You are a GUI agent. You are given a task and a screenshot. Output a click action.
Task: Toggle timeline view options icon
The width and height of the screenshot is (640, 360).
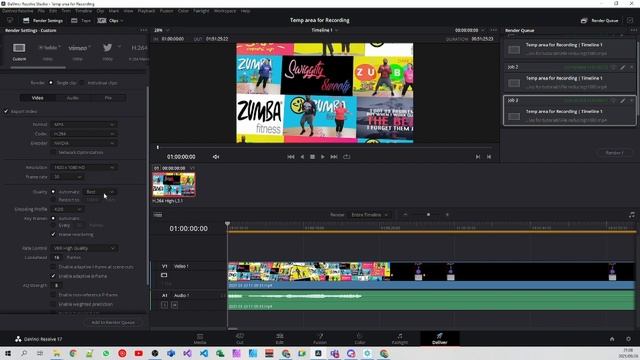click(158, 215)
